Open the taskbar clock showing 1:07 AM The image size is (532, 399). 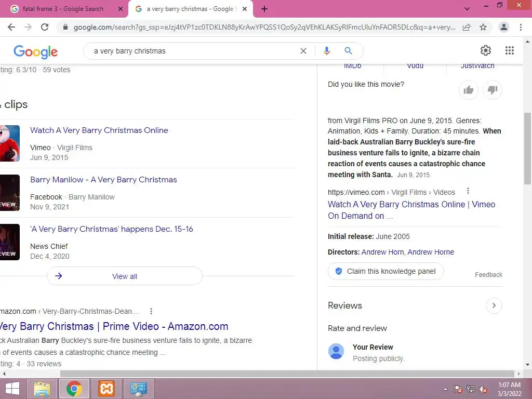[509, 389]
